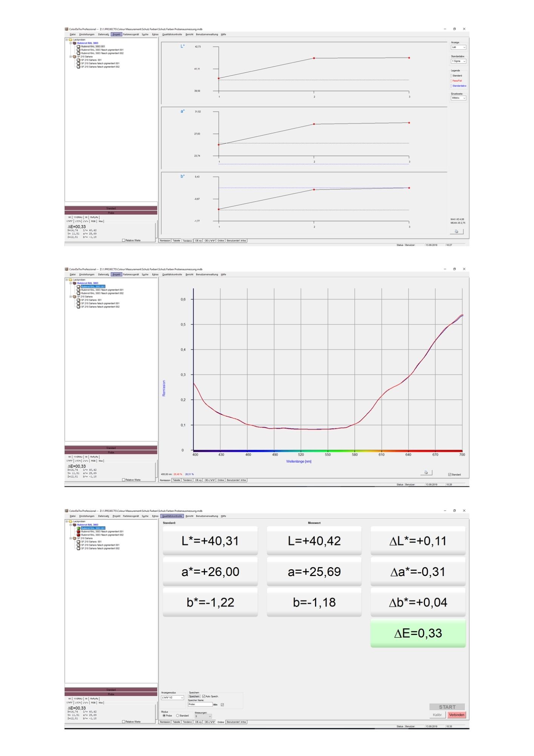Select the Standard radio button under Modus

177,716
